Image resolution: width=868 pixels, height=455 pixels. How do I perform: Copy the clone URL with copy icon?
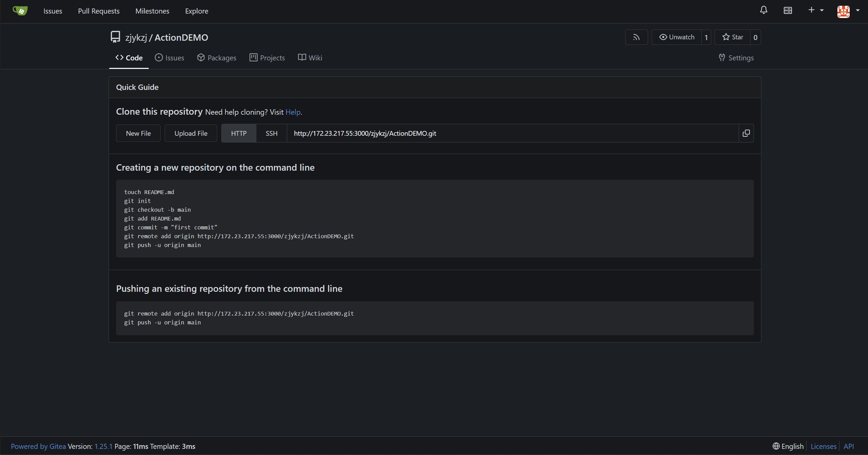pos(746,133)
